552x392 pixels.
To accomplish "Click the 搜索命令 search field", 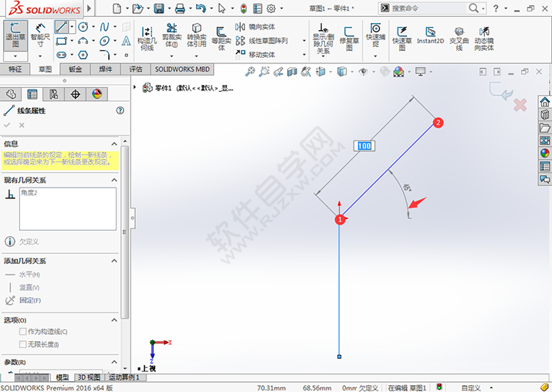I will point(428,8).
